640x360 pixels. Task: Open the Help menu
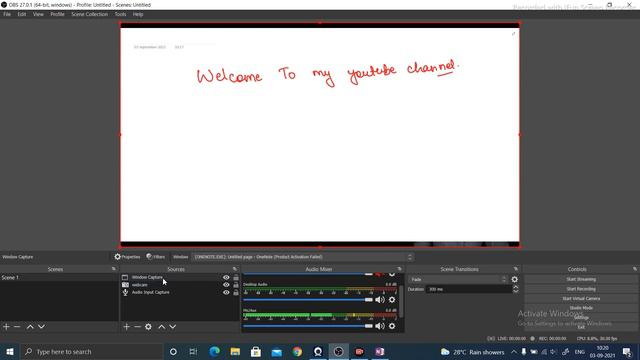(138, 14)
